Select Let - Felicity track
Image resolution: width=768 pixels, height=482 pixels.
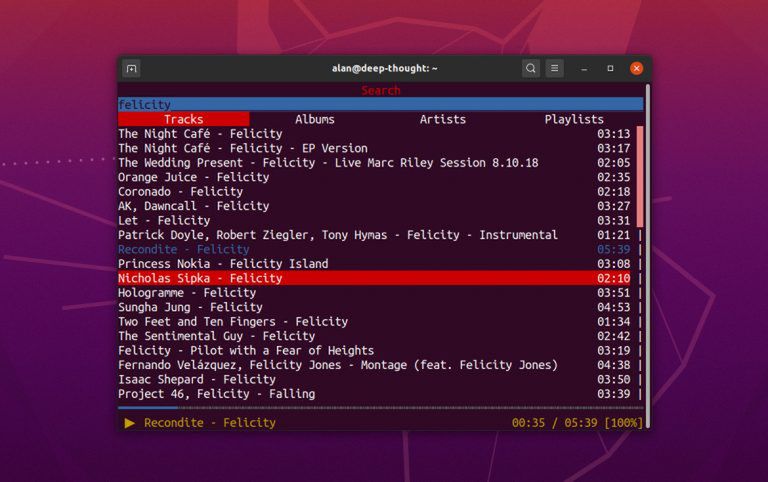tap(374, 220)
